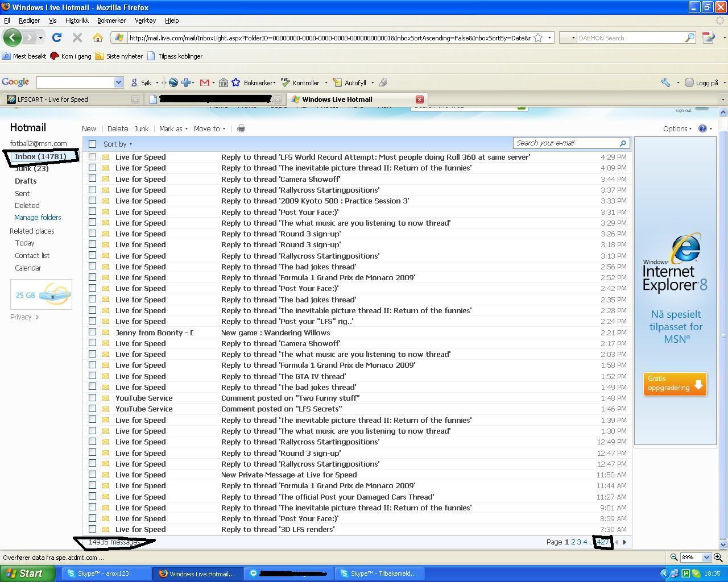Select checkbox for 'New game : Wandering Willows'
Screen dimensions: 728x582
click(92, 332)
